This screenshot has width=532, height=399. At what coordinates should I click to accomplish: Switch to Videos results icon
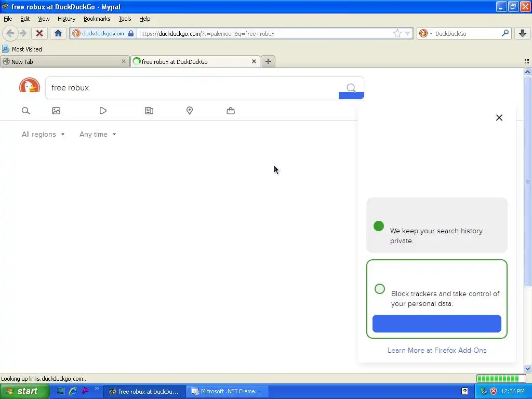pyautogui.click(x=103, y=111)
